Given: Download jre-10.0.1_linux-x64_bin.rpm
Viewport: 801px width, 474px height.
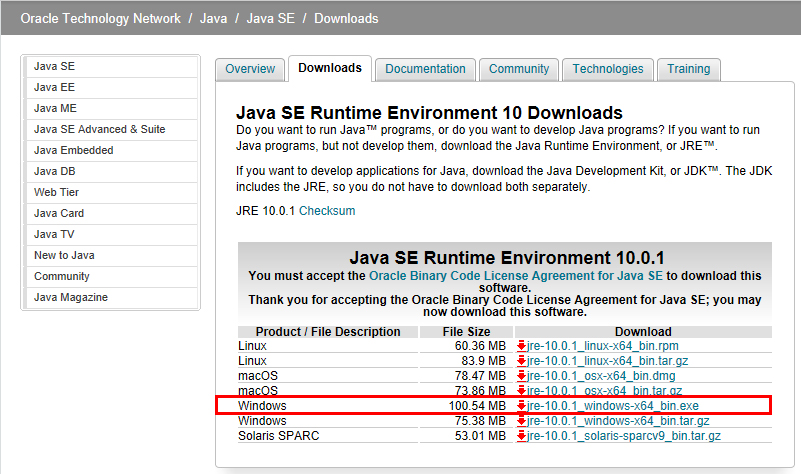Looking at the screenshot, I should pyautogui.click(x=603, y=346).
